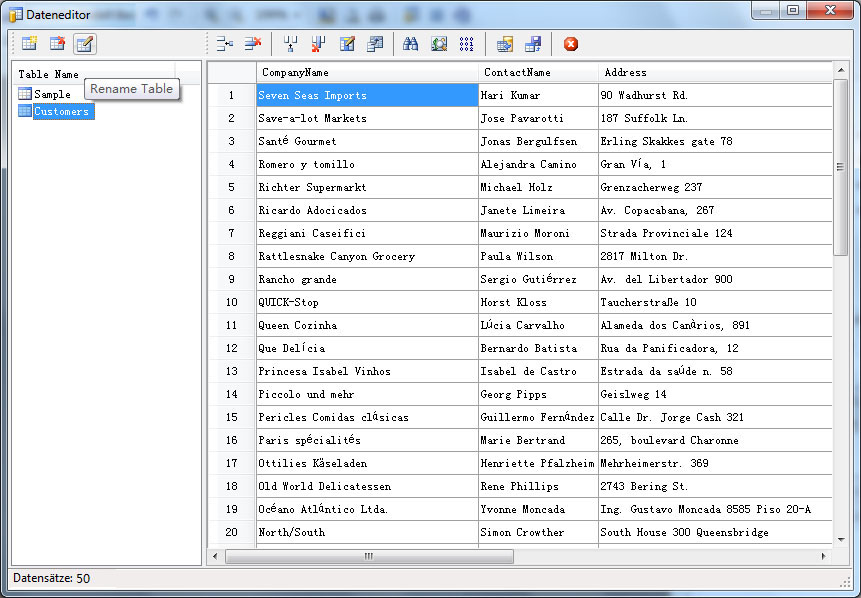The height and width of the screenshot is (598, 861).
Task: Select the row 5 header
Action: click(232, 187)
